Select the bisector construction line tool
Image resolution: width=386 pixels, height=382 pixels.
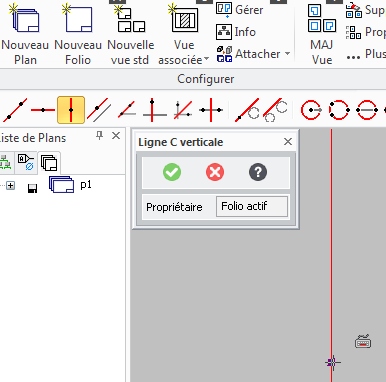click(x=183, y=110)
